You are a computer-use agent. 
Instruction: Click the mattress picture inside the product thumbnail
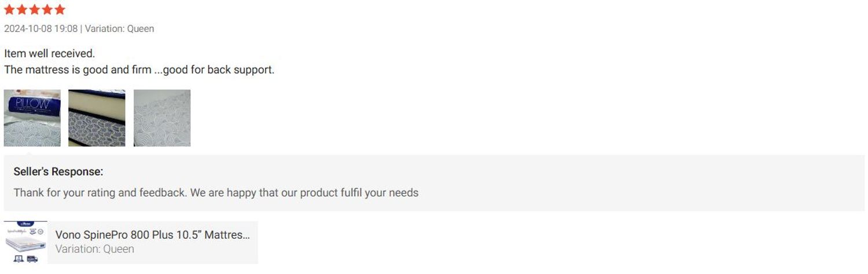point(25,242)
